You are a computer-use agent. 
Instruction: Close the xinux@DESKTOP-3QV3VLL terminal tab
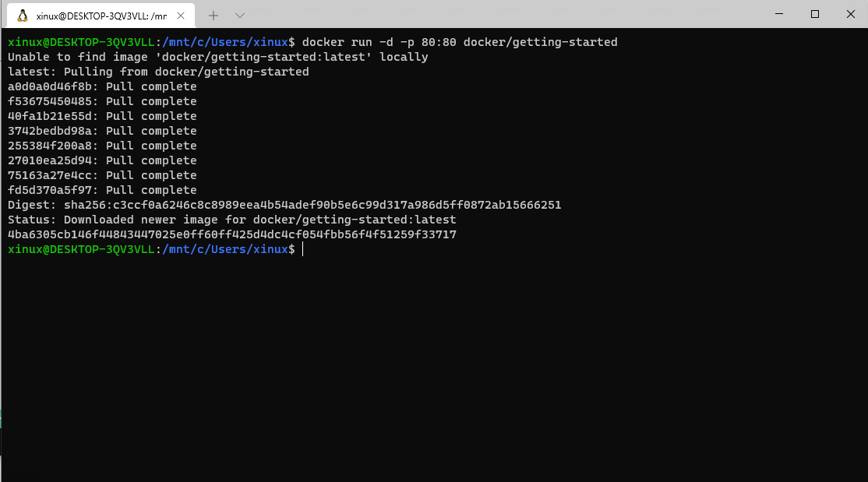[183, 15]
